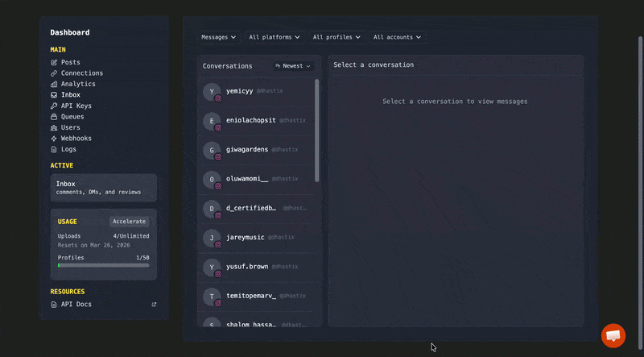Viewport: 644px width, 357px height.
Task: Open Queues page from sidebar
Action: 72,117
